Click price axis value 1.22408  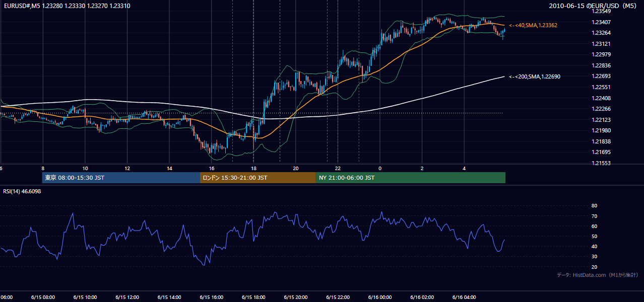click(x=601, y=98)
